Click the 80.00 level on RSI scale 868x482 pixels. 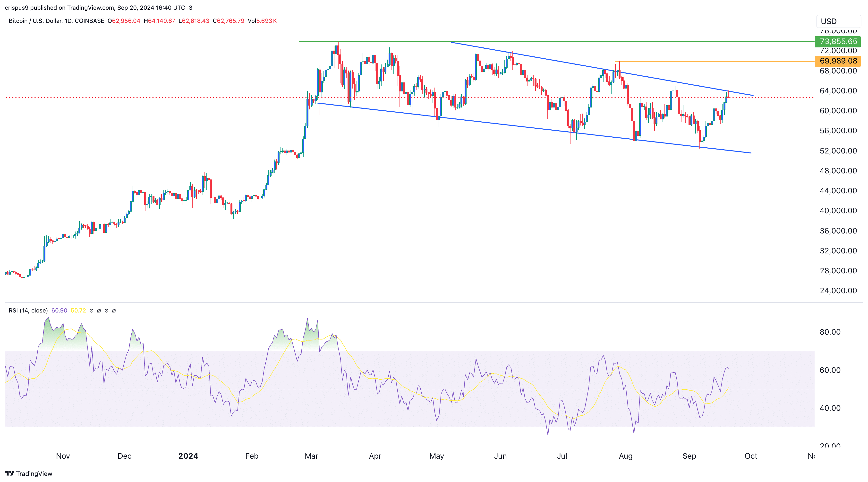click(x=830, y=332)
